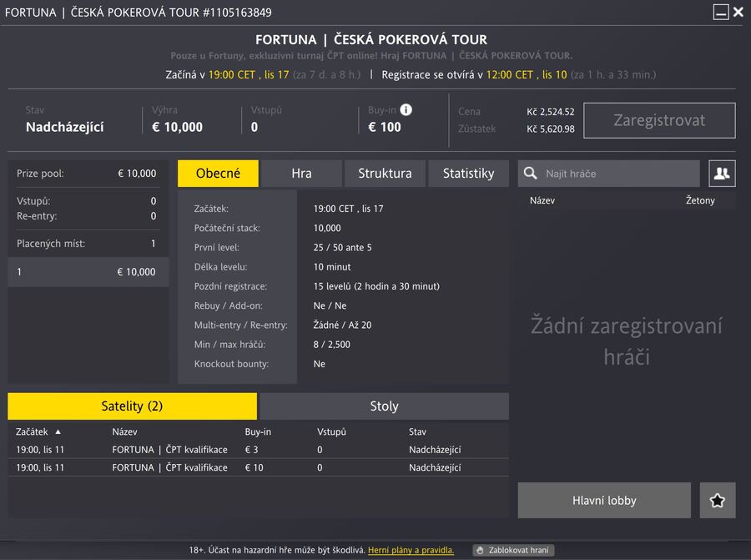Switch to the Obecné tab
Screen dimensions: 751x560
pos(218,174)
